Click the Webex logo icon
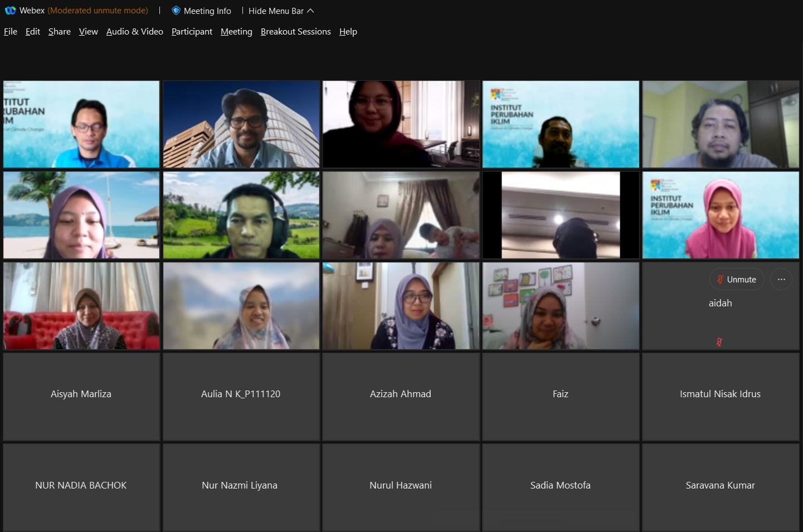 10,11
